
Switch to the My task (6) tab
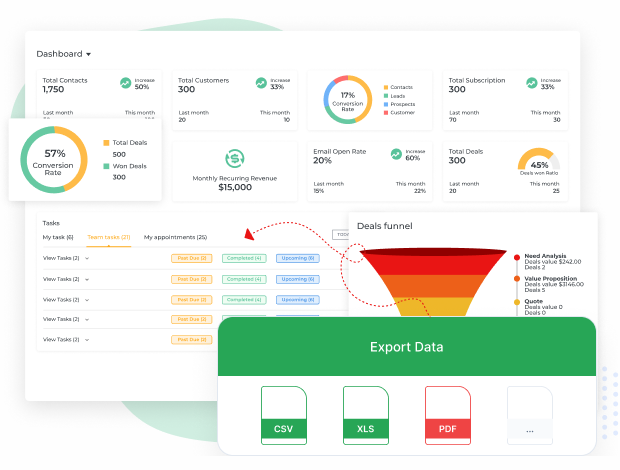pos(58,237)
